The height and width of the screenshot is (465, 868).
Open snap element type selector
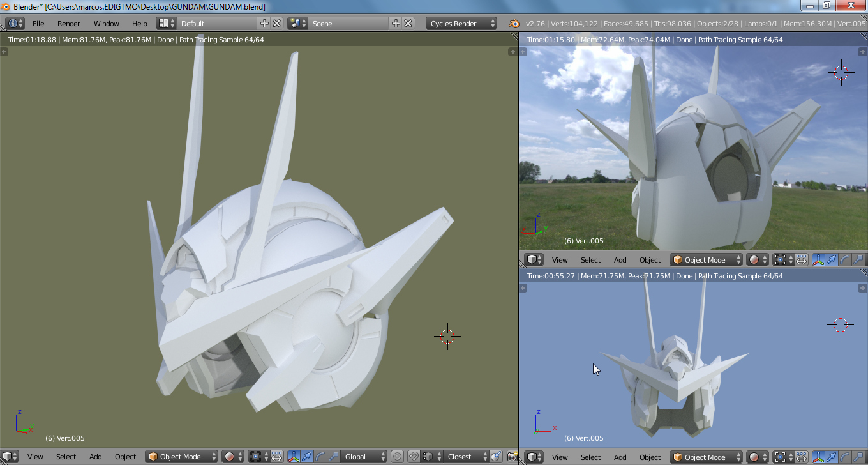pyautogui.click(x=431, y=457)
